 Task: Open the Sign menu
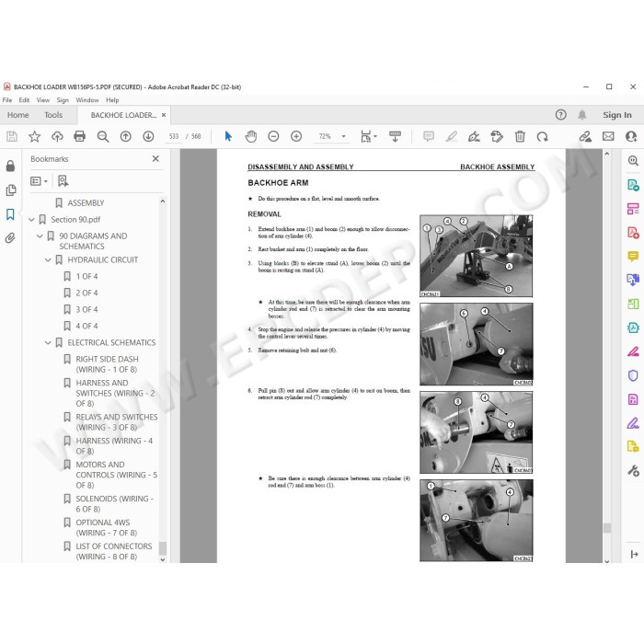[63, 99]
